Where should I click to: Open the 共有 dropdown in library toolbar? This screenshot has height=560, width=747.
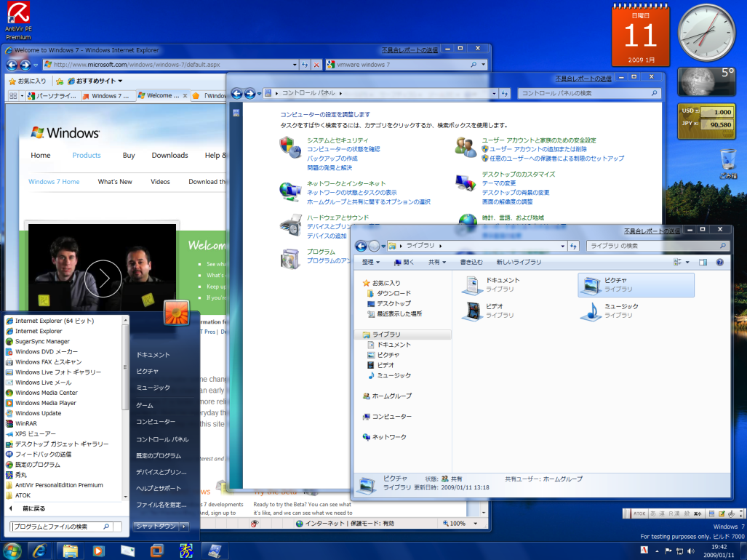pos(437,262)
